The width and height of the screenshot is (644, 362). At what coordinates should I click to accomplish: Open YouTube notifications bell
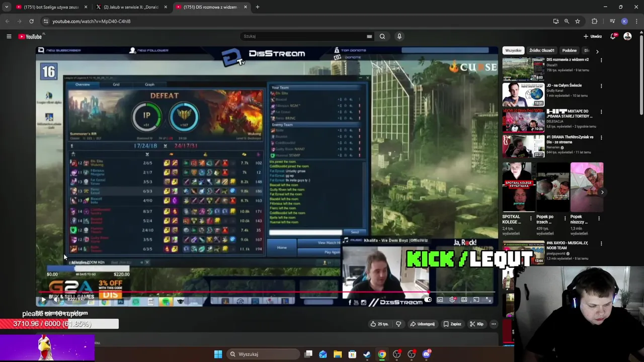pyautogui.click(x=613, y=36)
